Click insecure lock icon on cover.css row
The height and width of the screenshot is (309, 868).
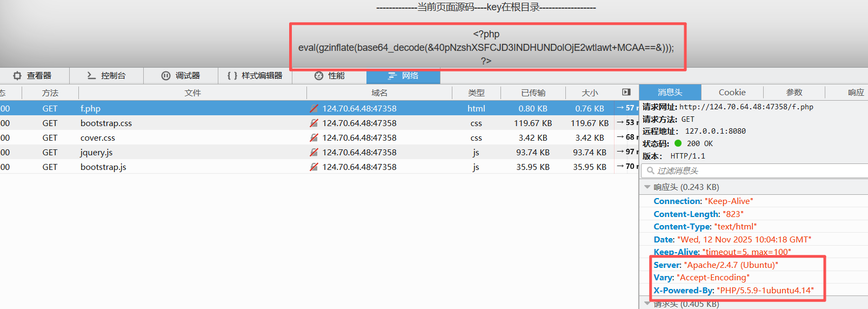[314, 138]
